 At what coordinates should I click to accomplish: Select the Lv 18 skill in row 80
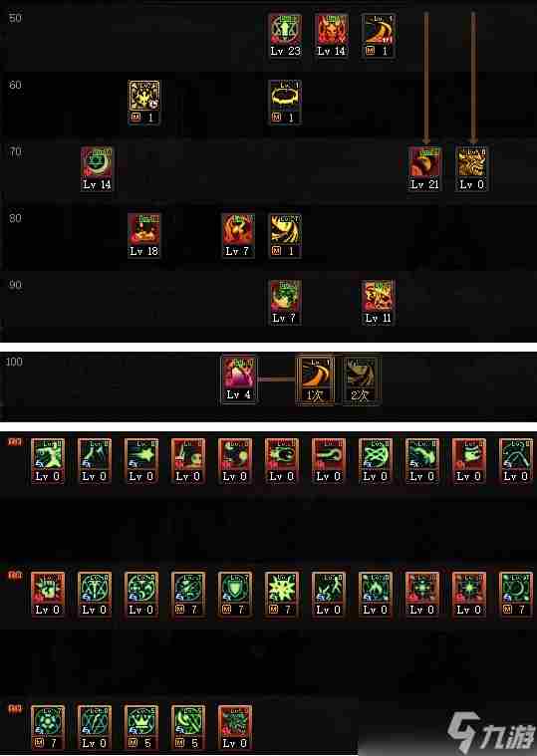pos(144,236)
